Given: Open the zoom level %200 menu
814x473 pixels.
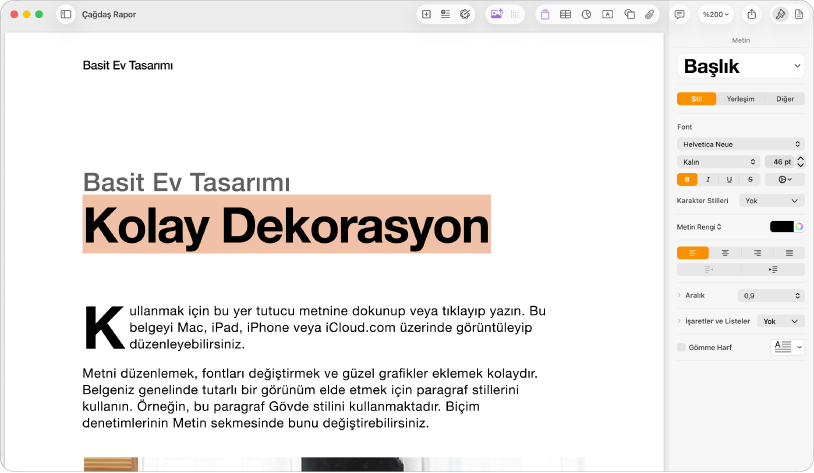Looking at the screenshot, I should pyautogui.click(x=716, y=15).
